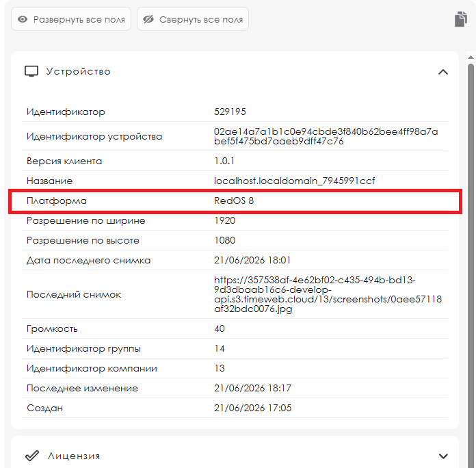476x468 pixels.
Task: Collapse the Устройство section with chevron
Action: point(443,72)
